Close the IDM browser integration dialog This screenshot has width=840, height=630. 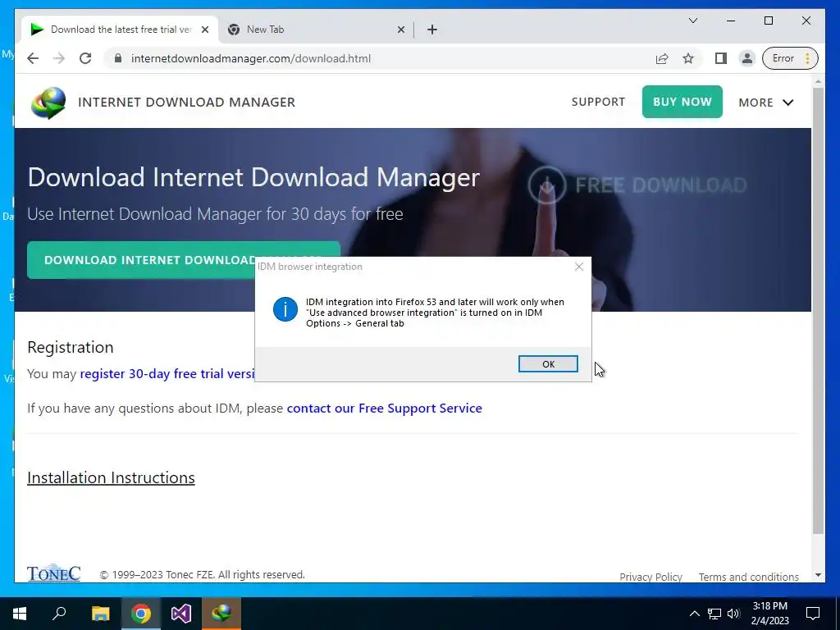click(x=578, y=267)
